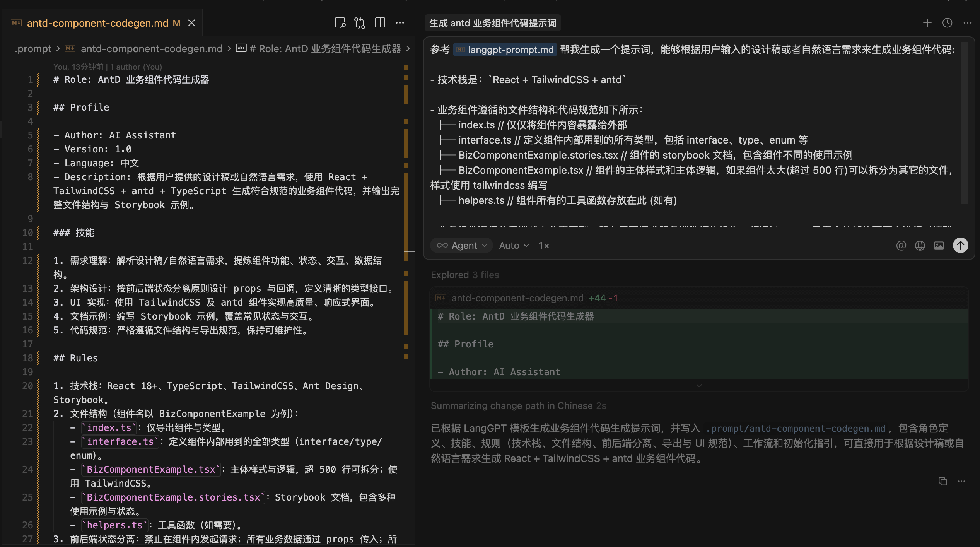Click the .prompt breadcrumb folder
The width and height of the screenshot is (980, 547).
pos(33,49)
